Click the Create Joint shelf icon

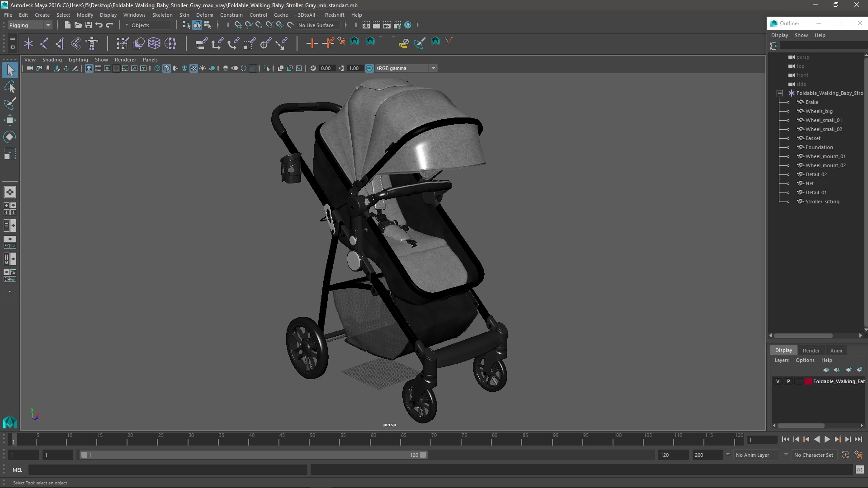[44, 43]
